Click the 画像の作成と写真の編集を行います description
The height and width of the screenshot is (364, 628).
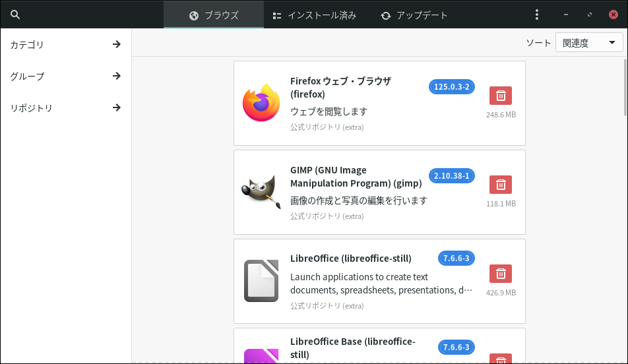(x=359, y=200)
